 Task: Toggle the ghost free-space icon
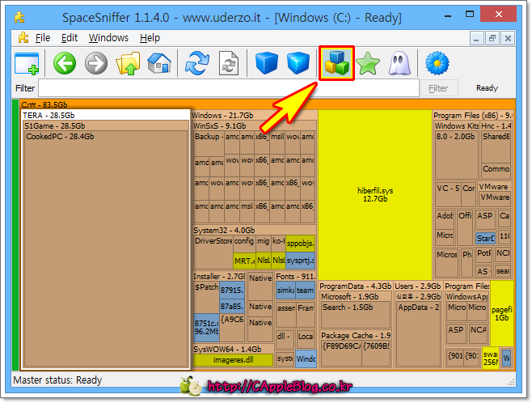399,63
